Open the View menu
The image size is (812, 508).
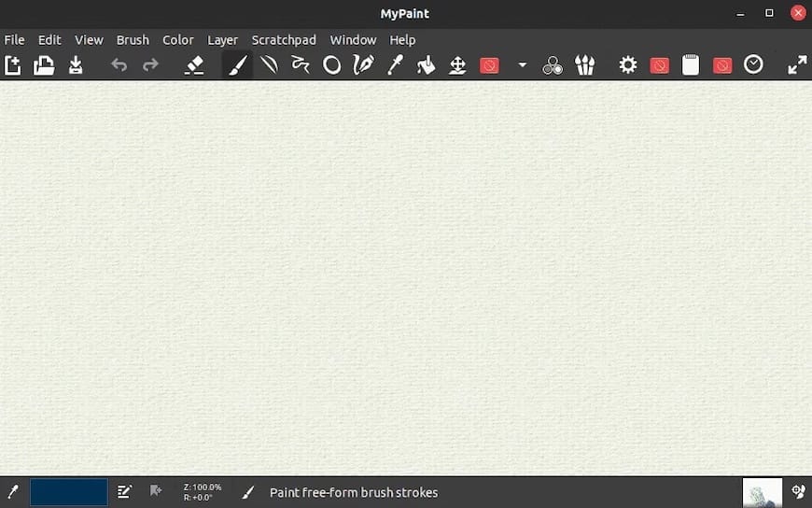coord(89,40)
